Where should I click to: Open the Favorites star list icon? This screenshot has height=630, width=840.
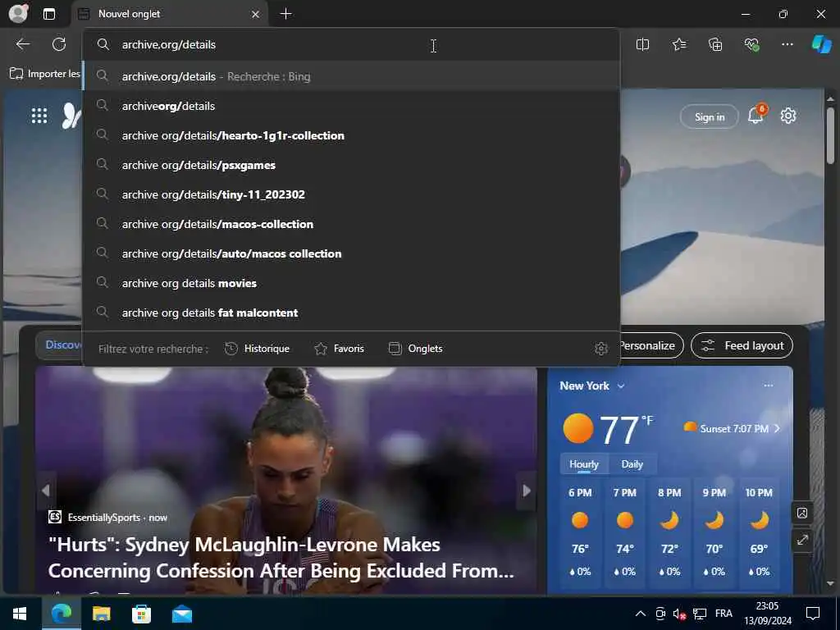click(678, 44)
